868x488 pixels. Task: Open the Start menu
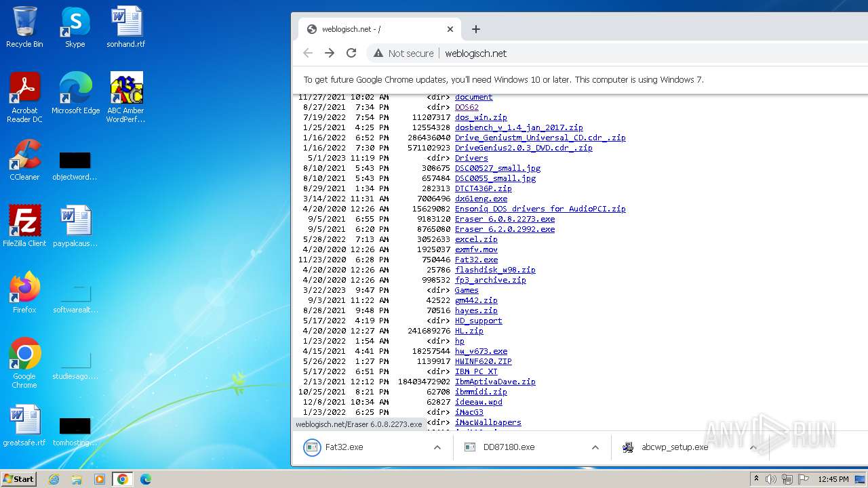(19, 479)
